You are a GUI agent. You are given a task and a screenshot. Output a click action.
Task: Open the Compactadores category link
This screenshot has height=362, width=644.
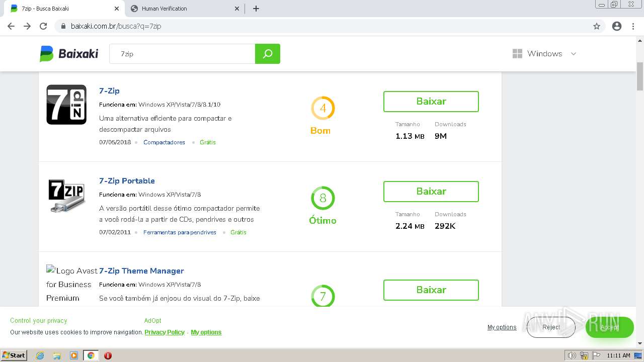(164, 142)
